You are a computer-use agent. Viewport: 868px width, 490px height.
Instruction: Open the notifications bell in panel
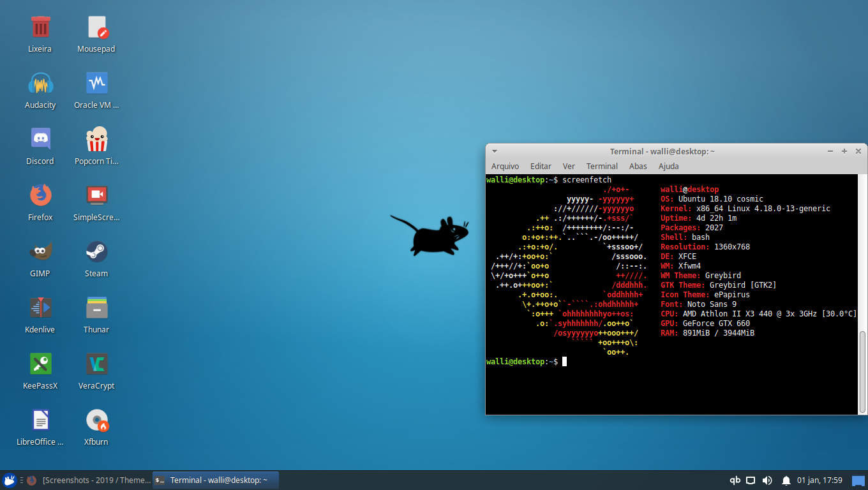pos(786,480)
